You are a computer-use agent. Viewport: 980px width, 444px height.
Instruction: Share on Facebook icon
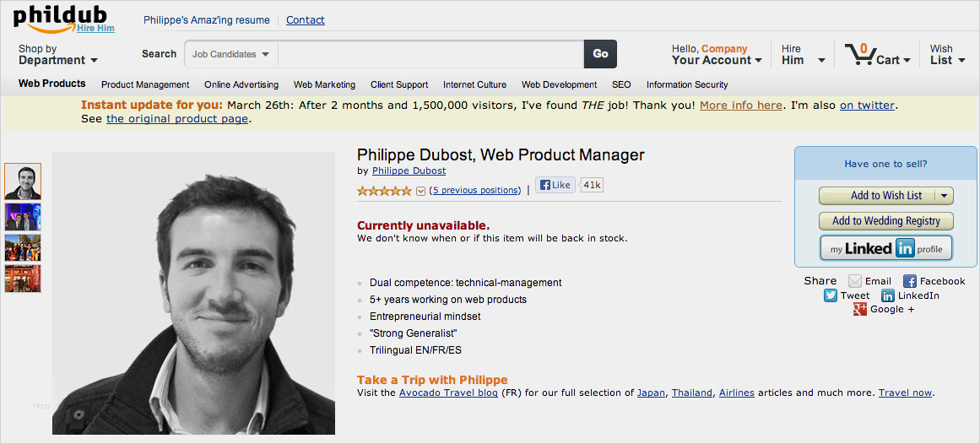[x=910, y=281]
